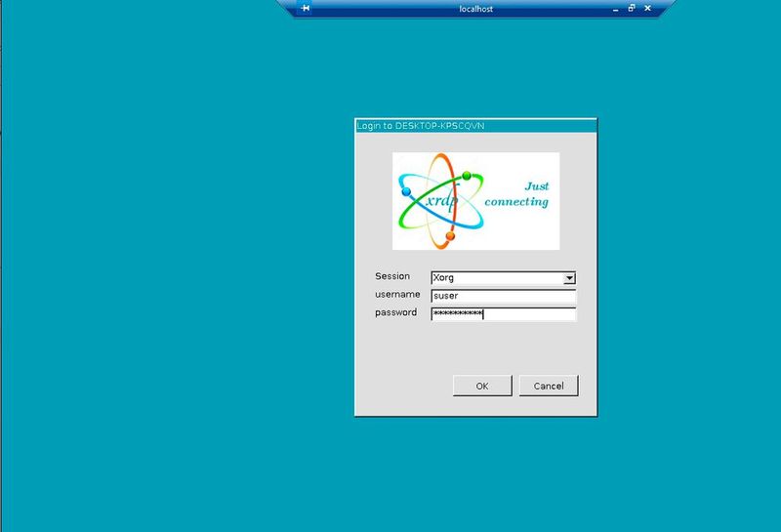781x532 pixels.
Task: Click the localhost title text
Action: (475, 9)
